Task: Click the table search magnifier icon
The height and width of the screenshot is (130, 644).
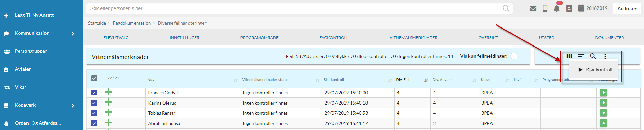Action: tap(593, 56)
